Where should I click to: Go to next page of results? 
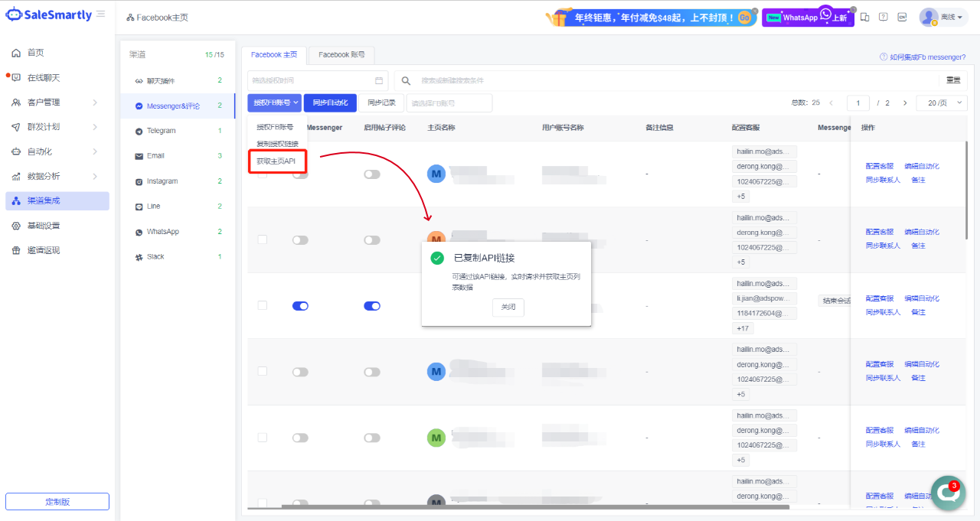tap(905, 103)
